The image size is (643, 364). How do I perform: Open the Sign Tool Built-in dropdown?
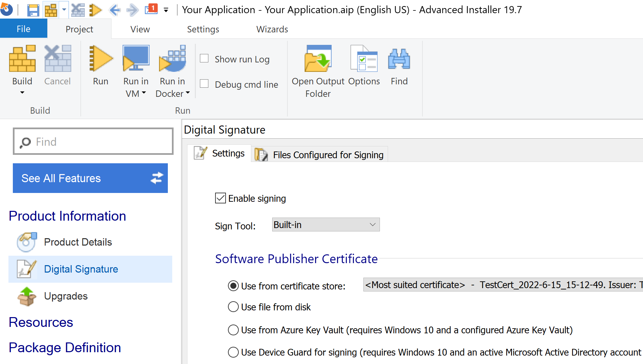click(326, 225)
